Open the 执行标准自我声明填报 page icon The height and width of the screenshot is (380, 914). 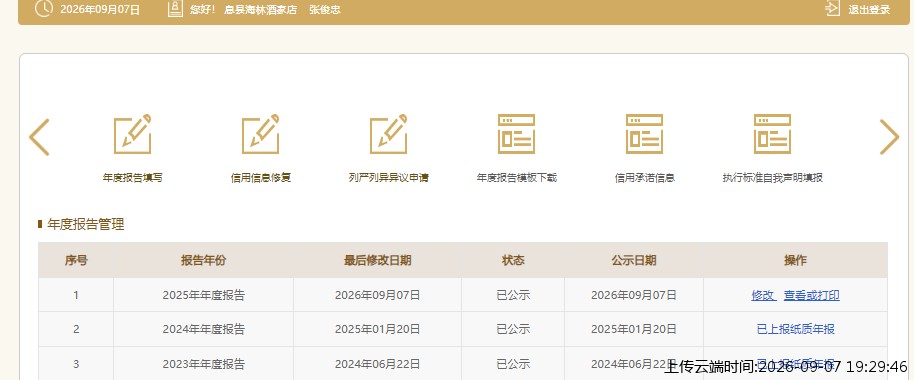pyautogui.click(x=772, y=133)
